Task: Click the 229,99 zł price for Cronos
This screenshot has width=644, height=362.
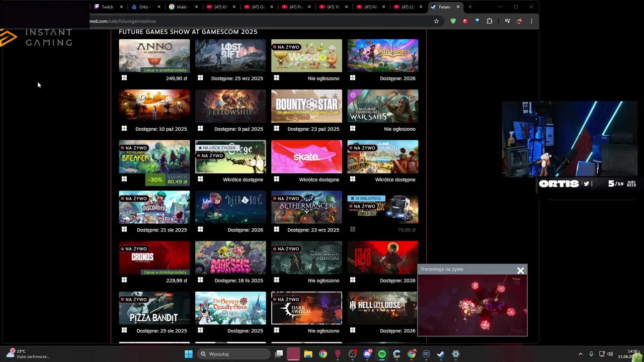Action: (176, 281)
